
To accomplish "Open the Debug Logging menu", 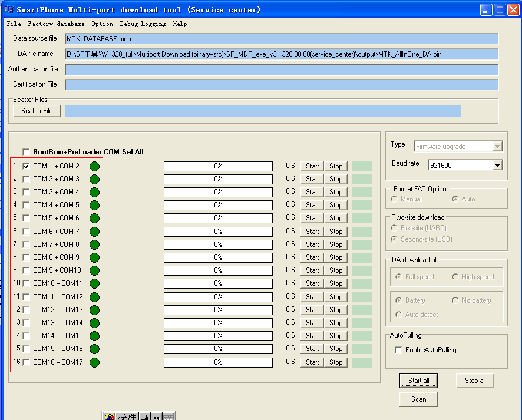I will [143, 24].
